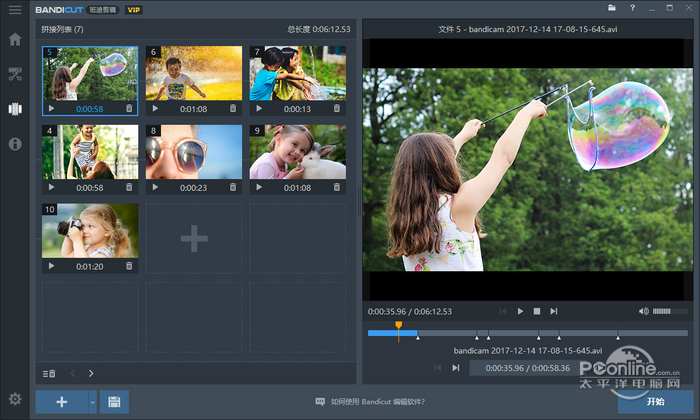
Task: Open settings gear in sidebar
Action: coord(15,399)
